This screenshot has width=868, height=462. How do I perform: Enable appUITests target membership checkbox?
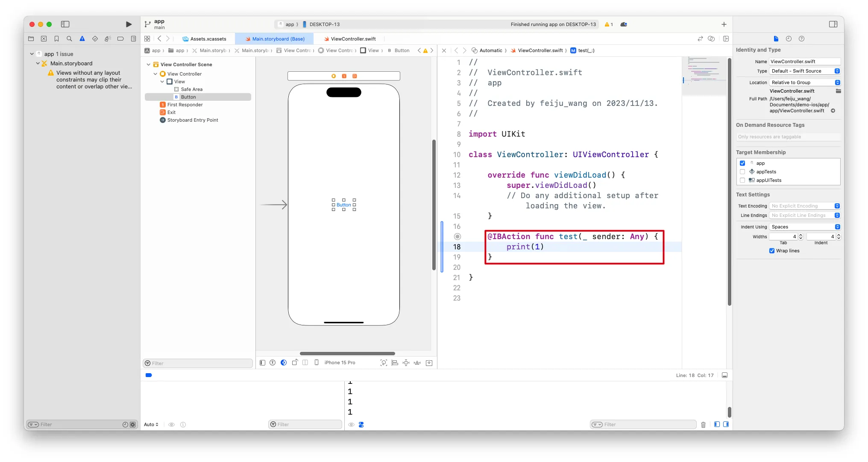pyautogui.click(x=742, y=180)
